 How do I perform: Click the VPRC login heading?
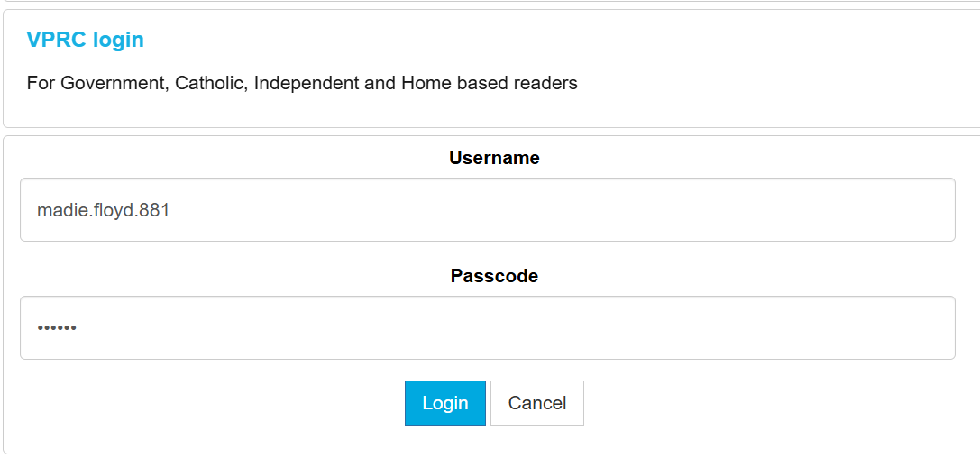(x=85, y=40)
